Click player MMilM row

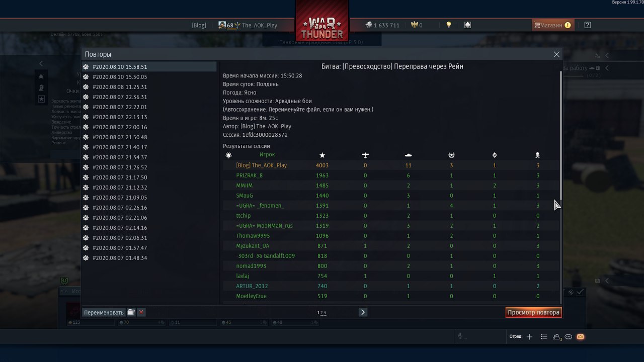pos(390,186)
